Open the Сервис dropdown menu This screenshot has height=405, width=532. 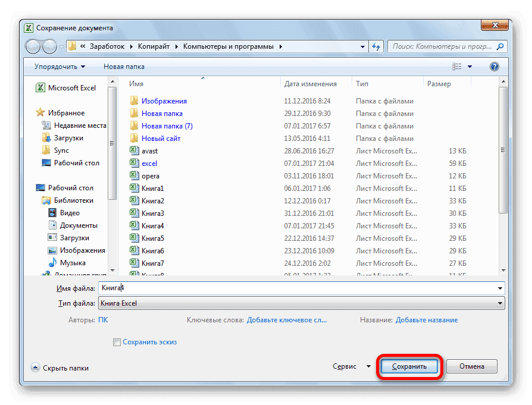pyautogui.click(x=352, y=366)
